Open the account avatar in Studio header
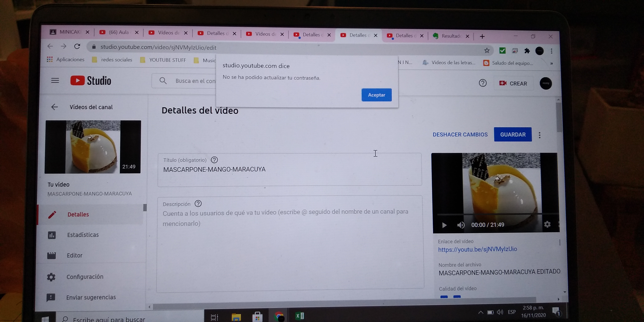The width and height of the screenshot is (644, 322). [546, 83]
